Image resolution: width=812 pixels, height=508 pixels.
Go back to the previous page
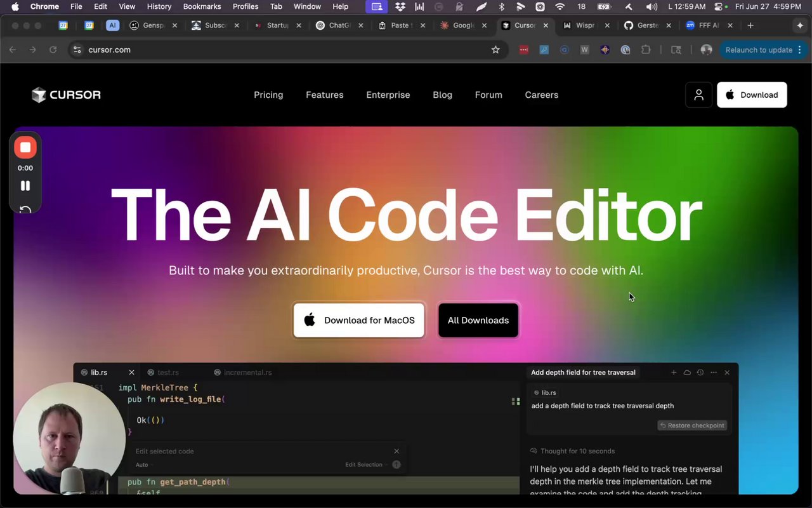tap(13, 50)
